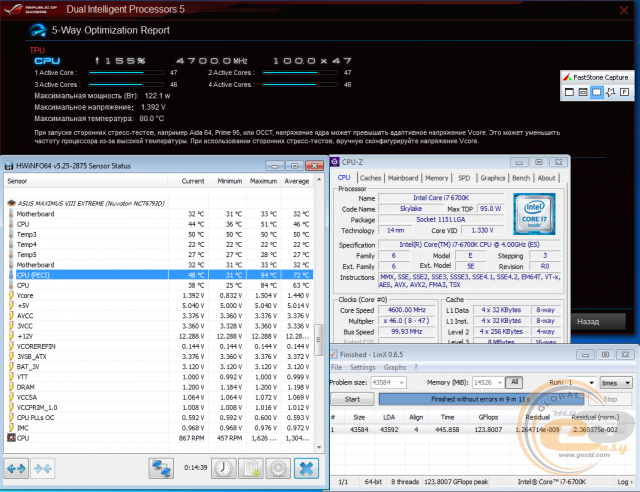The height and width of the screenshot is (492, 640).
Task: Click the Vcore voltage sensor icon
Action: [x=11, y=295]
